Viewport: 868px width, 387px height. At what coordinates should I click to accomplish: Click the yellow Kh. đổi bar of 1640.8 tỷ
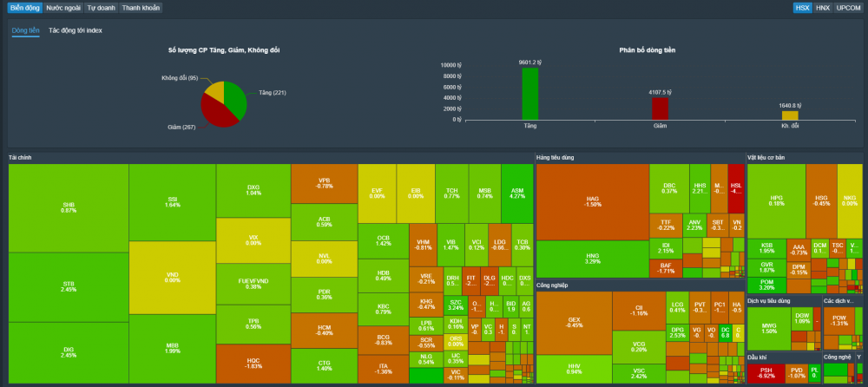[790, 115]
